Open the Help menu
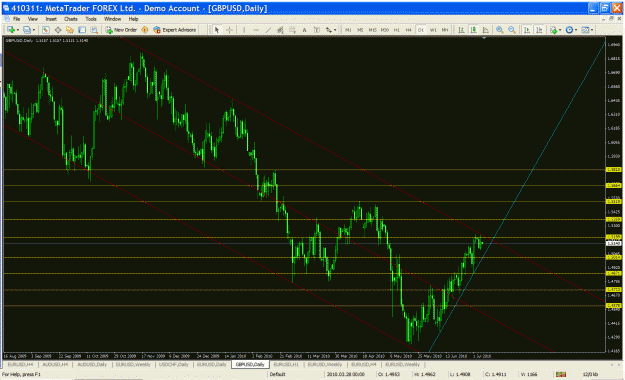The height and width of the screenshot is (380, 625). tap(133, 19)
